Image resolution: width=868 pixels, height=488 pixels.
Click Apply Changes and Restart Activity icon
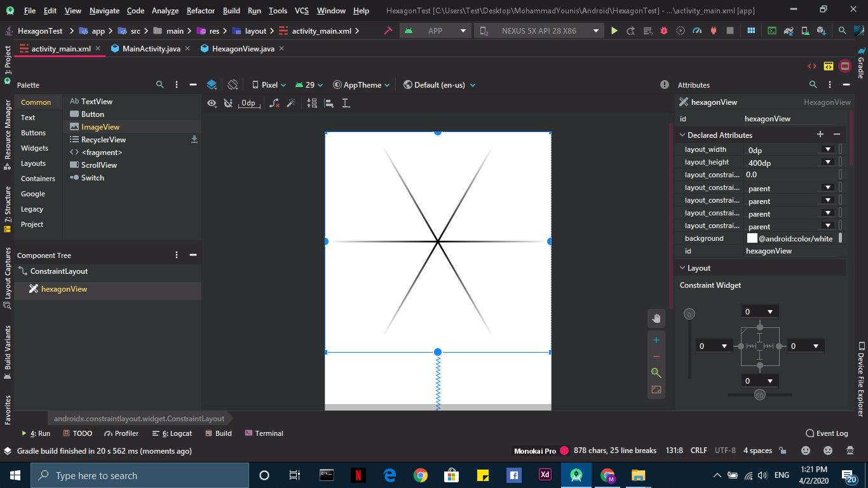click(631, 30)
